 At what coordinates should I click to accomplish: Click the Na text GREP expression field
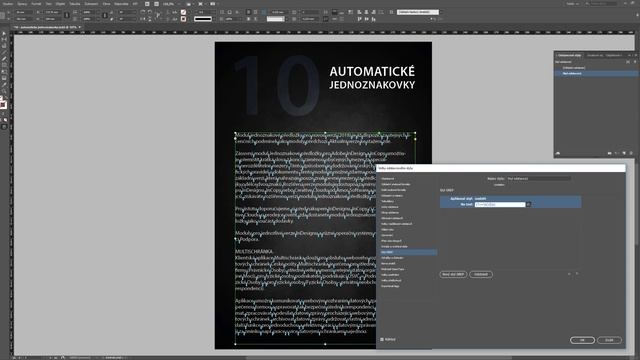500,204
